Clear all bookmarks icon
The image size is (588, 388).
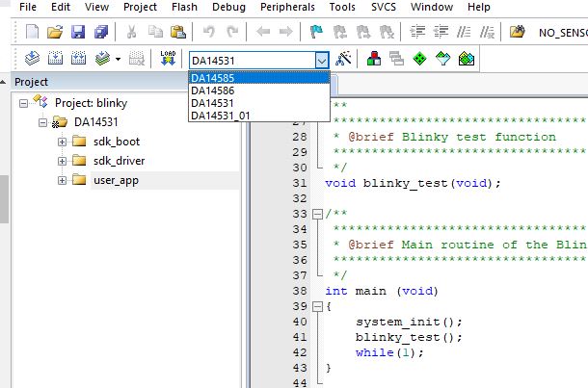[x=387, y=32]
